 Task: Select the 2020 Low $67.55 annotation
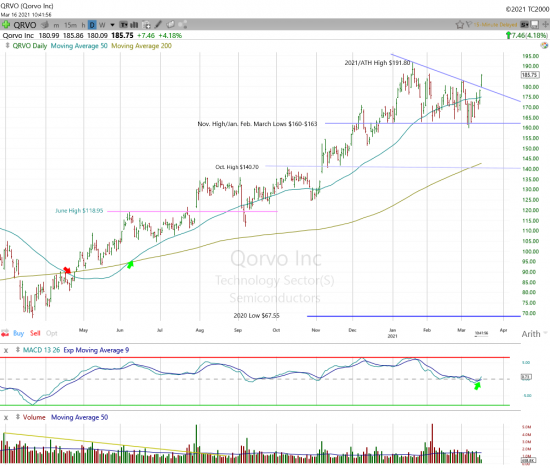pyautogui.click(x=256, y=315)
